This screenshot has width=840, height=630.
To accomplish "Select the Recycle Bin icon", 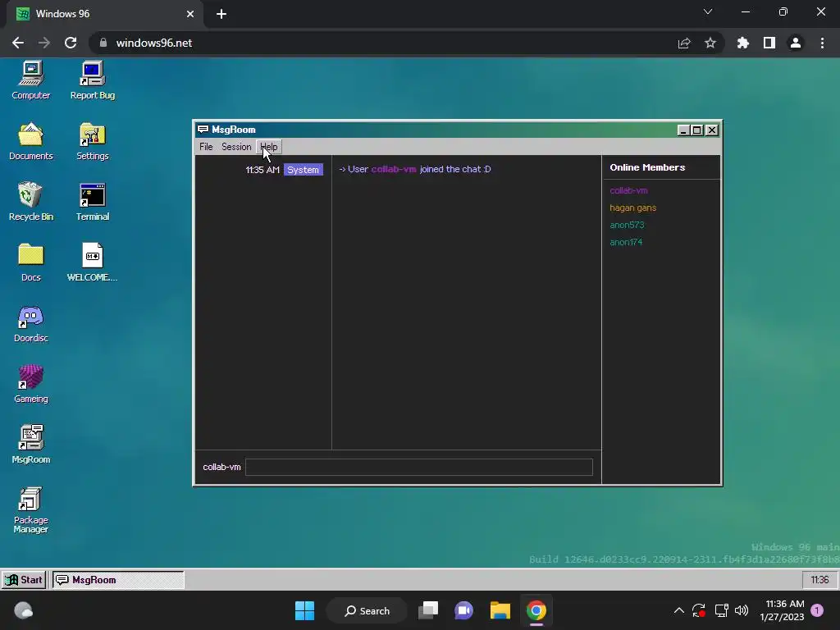I will (30, 202).
